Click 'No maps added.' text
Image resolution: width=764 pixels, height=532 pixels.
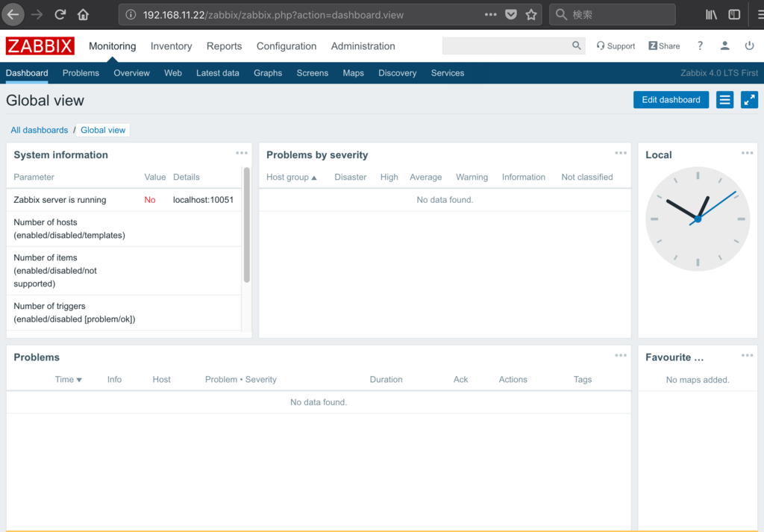coord(698,380)
